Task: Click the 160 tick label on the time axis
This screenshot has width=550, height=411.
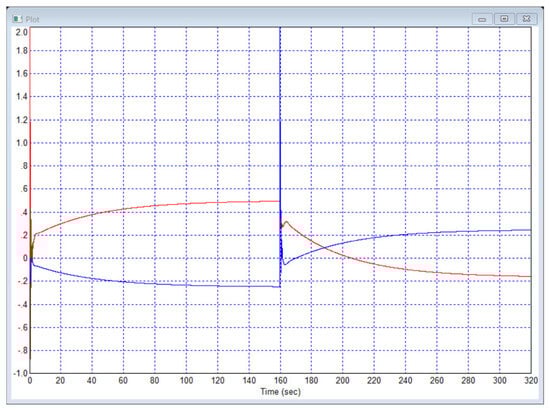Action: click(280, 380)
